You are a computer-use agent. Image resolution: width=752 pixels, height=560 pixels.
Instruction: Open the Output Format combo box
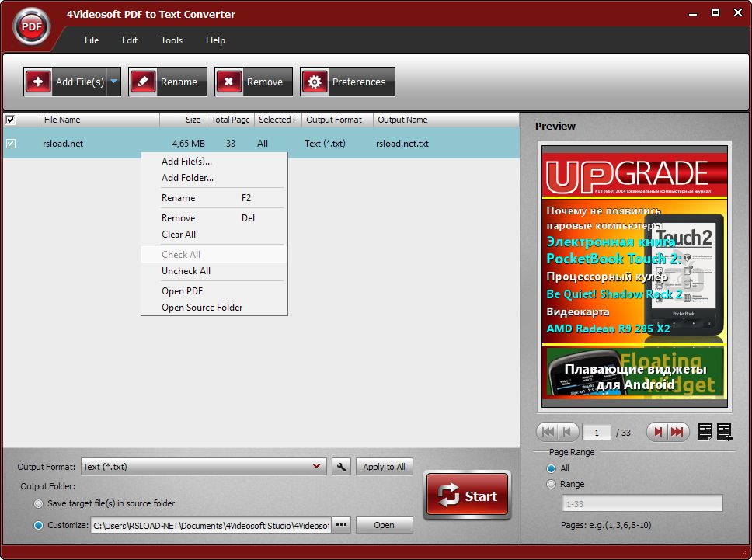pos(204,467)
